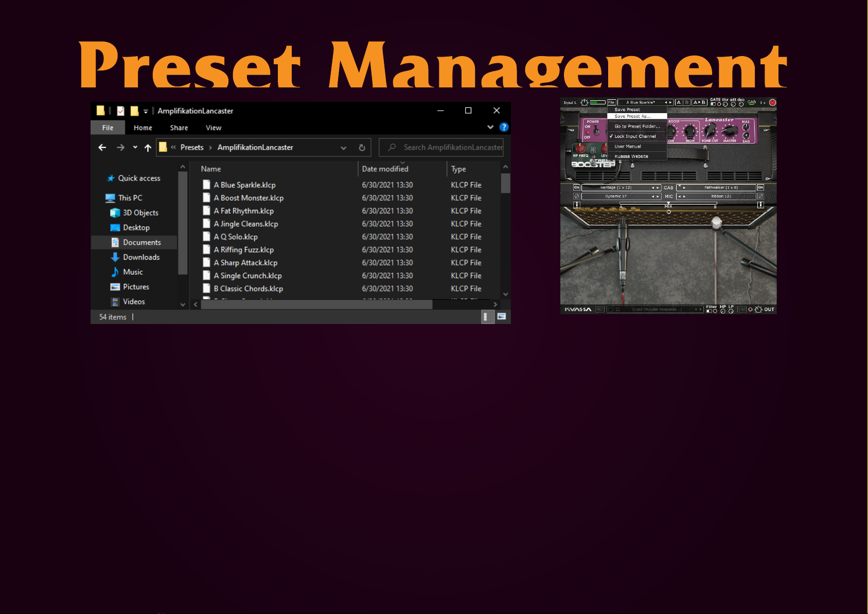This screenshot has width=868, height=614.
Task: Select Save Preset As... menu entry
Action: (637, 116)
